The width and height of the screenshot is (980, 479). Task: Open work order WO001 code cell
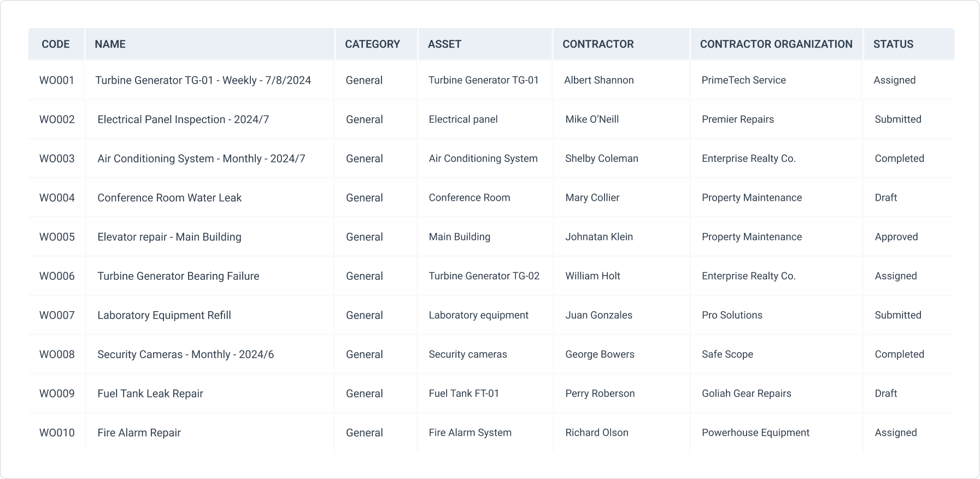[57, 80]
